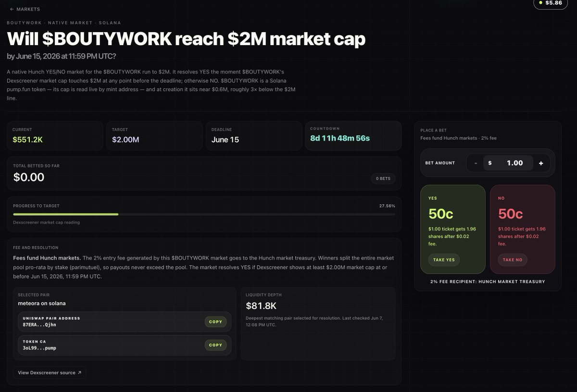Screen dimensions: 577x392
Task: Go back via the Markets link
Action: pyautogui.click(x=25, y=9)
